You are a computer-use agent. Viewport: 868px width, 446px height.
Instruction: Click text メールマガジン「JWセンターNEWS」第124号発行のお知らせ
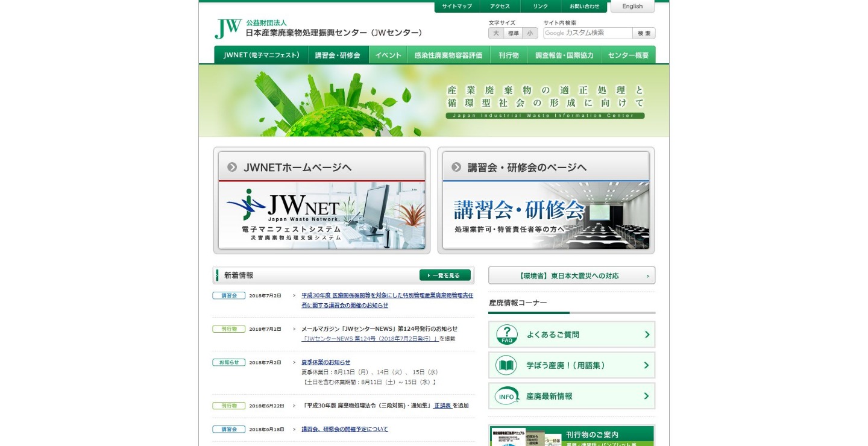click(379, 328)
